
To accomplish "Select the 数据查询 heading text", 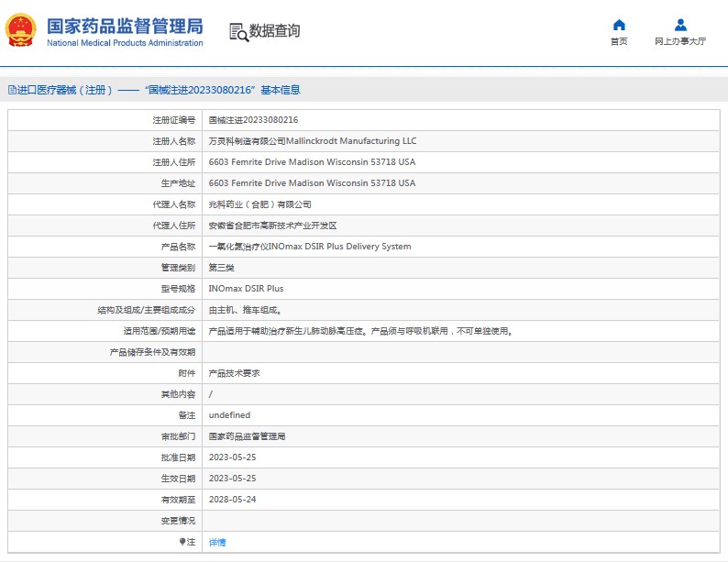I will click(x=274, y=30).
